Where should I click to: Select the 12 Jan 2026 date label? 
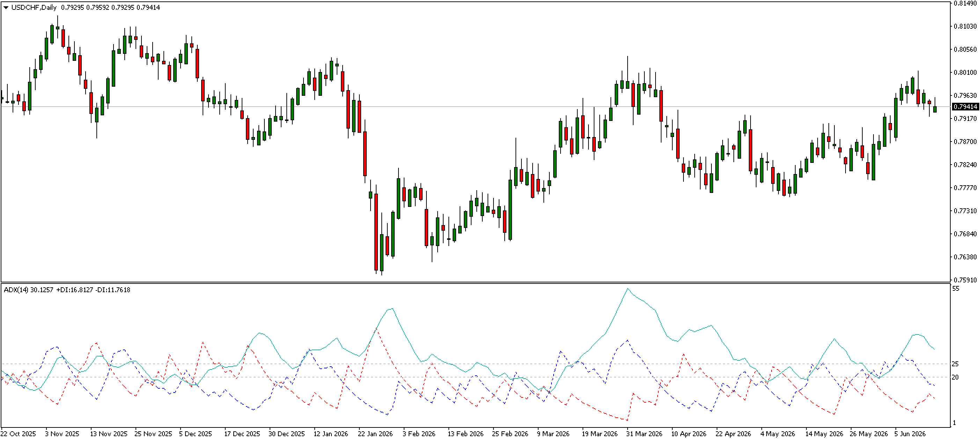click(x=331, y=434)
